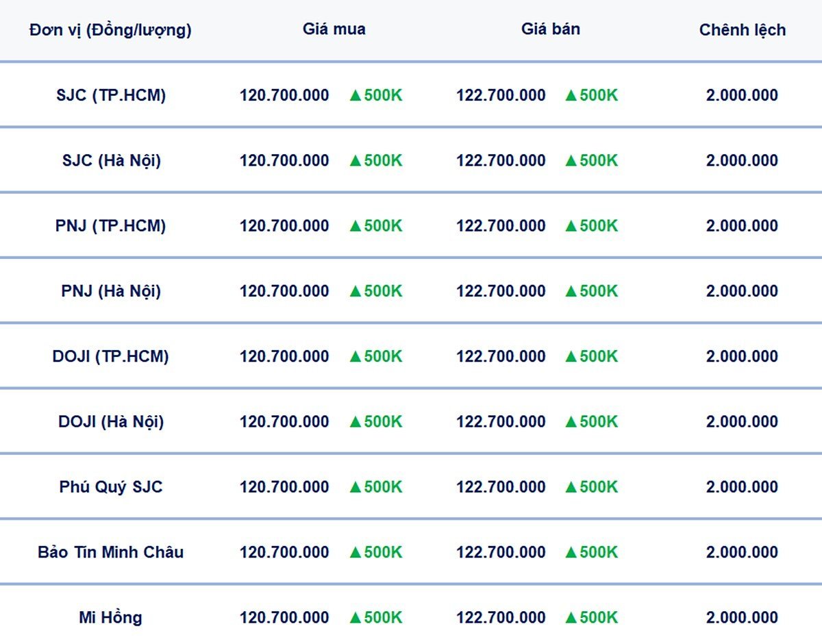Click the Bảo Tín Minh Châu sell price
The height and width of the screenshot is (644, 822).
point(501,552)
